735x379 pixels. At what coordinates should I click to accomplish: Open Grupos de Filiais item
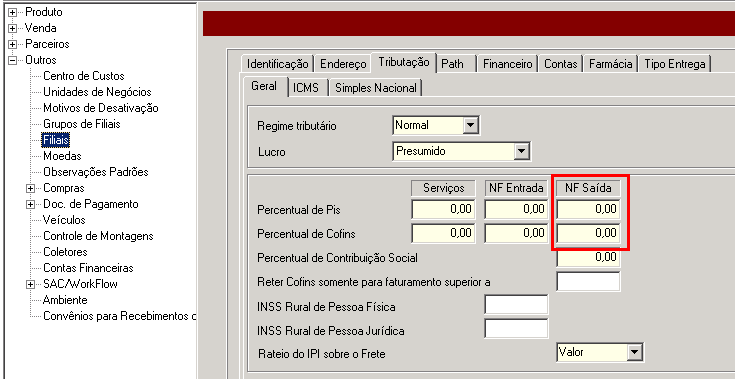pyautogui.click(x=82, y=124)
